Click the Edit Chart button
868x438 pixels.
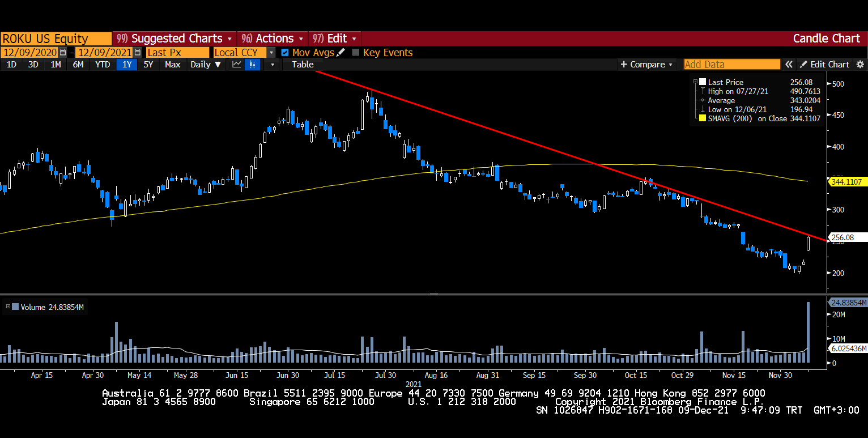point(824,65)
